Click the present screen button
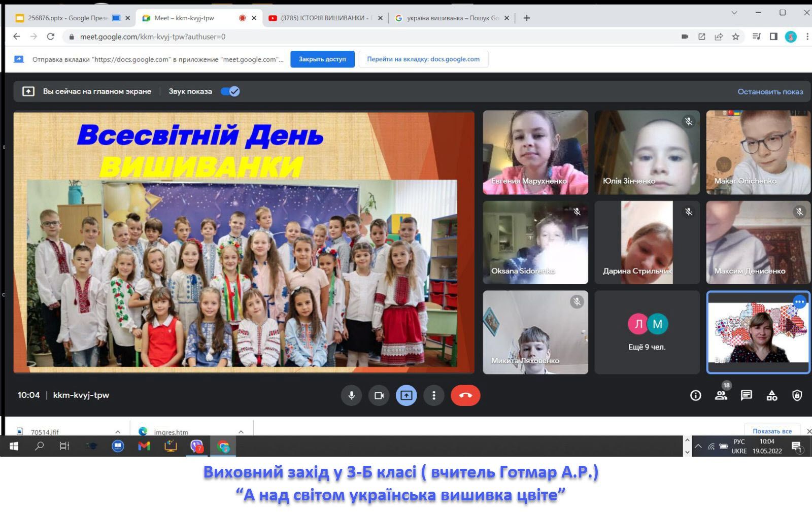 [x=406, y=395]
